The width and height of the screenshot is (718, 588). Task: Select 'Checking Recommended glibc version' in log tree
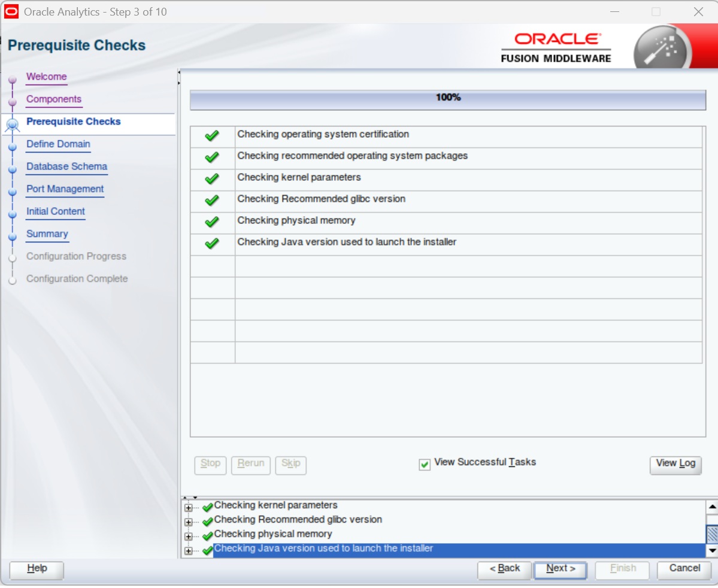point(298,520)
